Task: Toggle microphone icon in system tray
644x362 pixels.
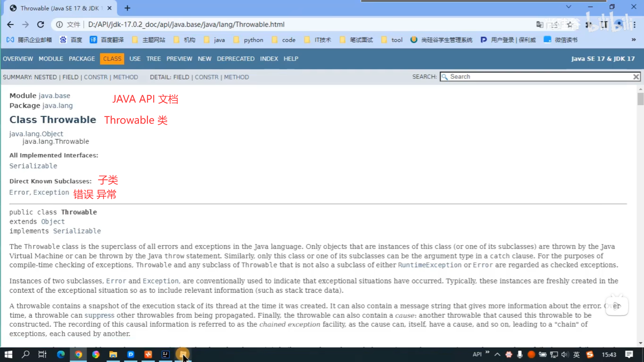Action: 520,354
